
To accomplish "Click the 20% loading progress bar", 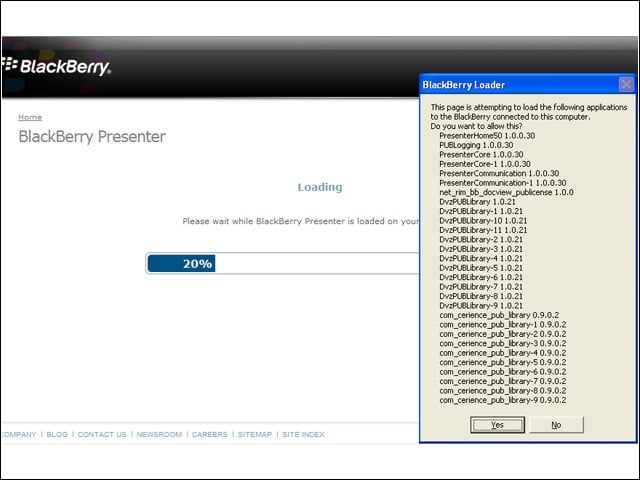I will (x=282, y=263).
